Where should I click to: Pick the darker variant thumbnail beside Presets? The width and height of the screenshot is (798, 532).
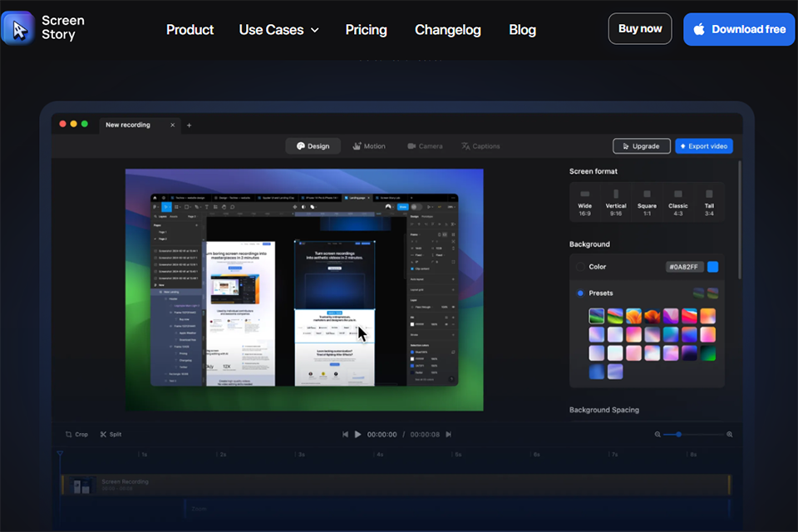pos(698,293)
